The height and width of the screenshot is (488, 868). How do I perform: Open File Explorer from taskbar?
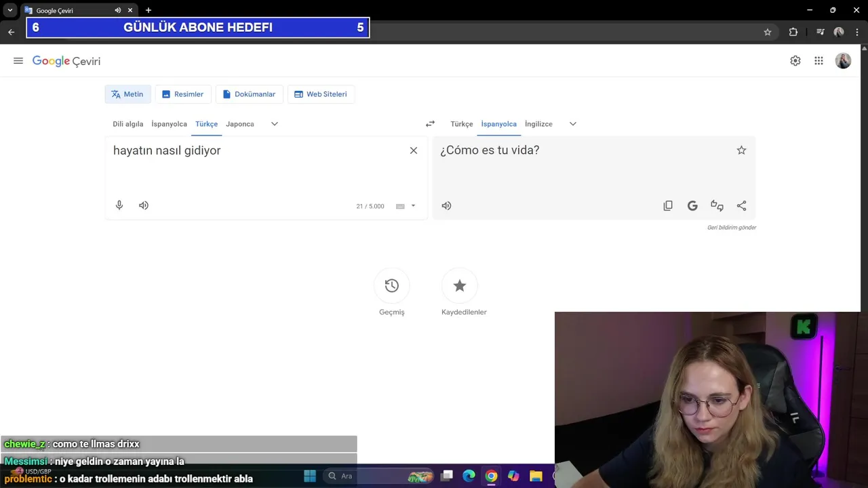coord(536,476)
